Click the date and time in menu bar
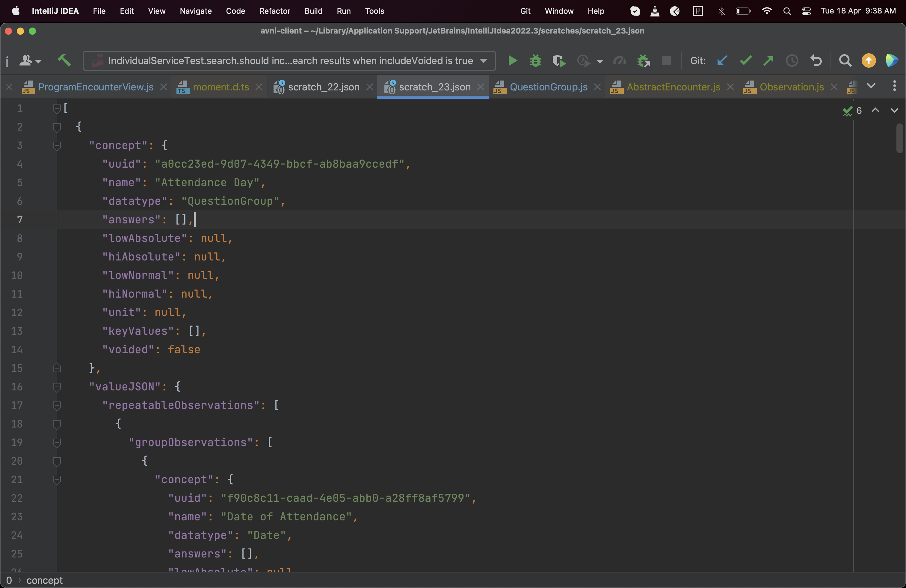Screen dimensions: 906x588 tap(858, 11)
